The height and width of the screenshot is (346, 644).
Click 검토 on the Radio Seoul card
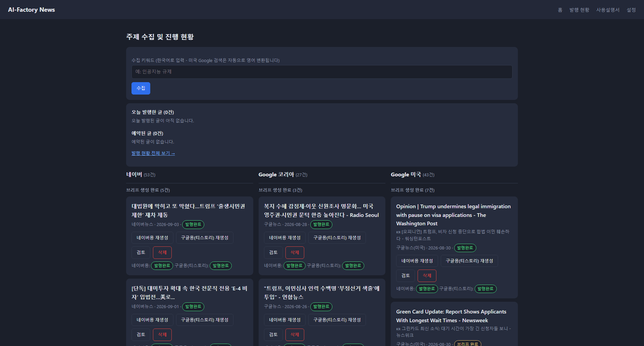point(273,252)
